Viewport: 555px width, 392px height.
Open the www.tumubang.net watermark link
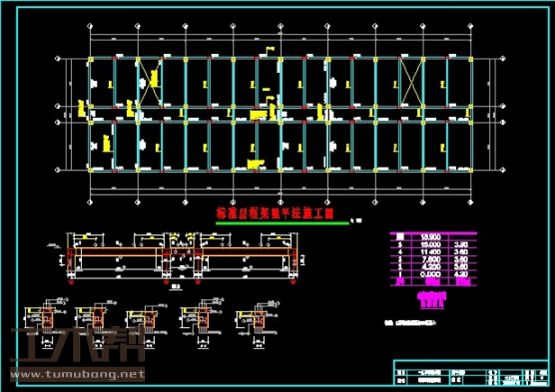coord(77,373)
